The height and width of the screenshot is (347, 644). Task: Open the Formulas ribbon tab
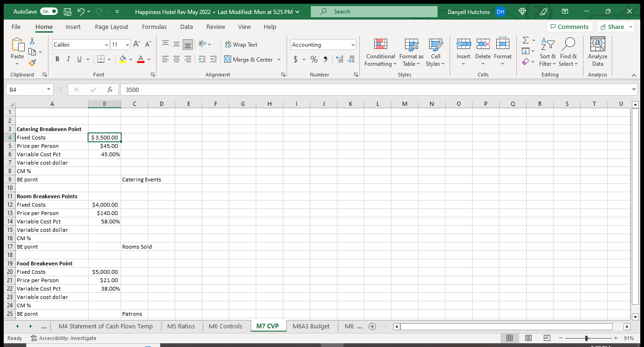click(x=154, y=27)
